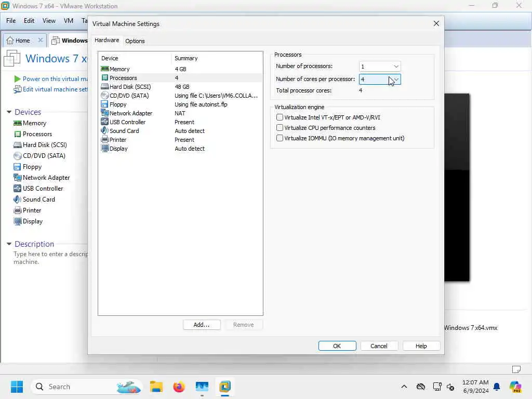
Task: Open the Firefox taskbar icon
Action: (x=179, y=387)
